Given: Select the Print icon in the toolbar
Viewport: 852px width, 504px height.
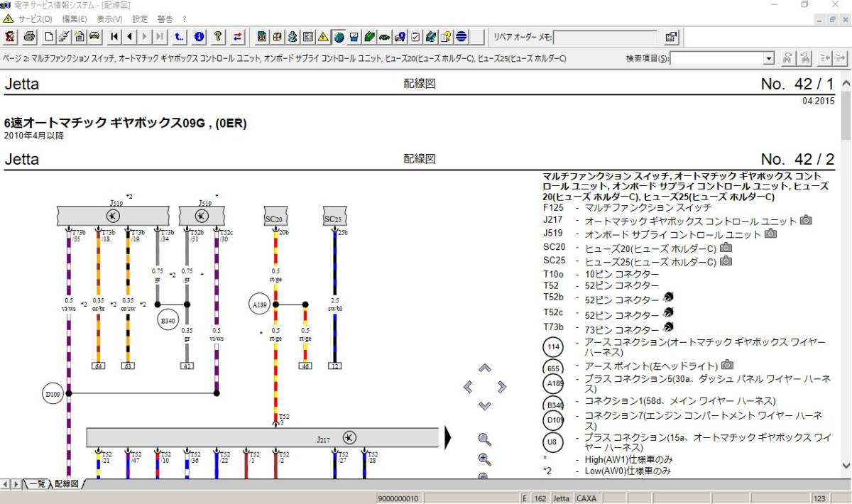Looking at the screenshot, I should click(28, 36).
